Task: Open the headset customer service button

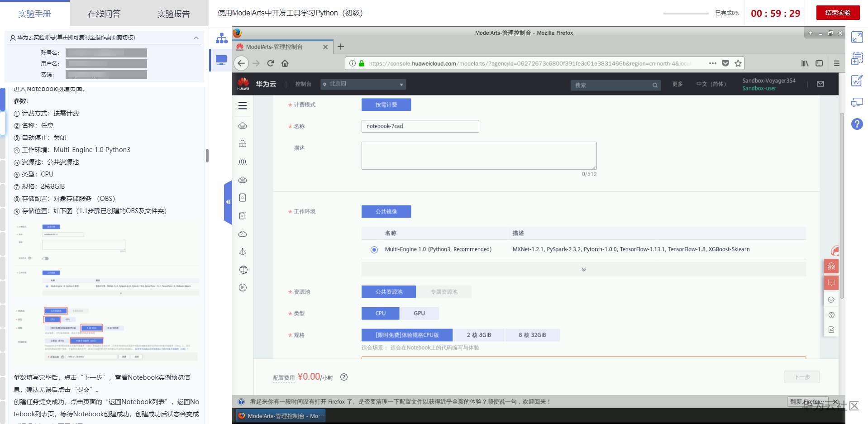Action: click(x=831, y=266)
